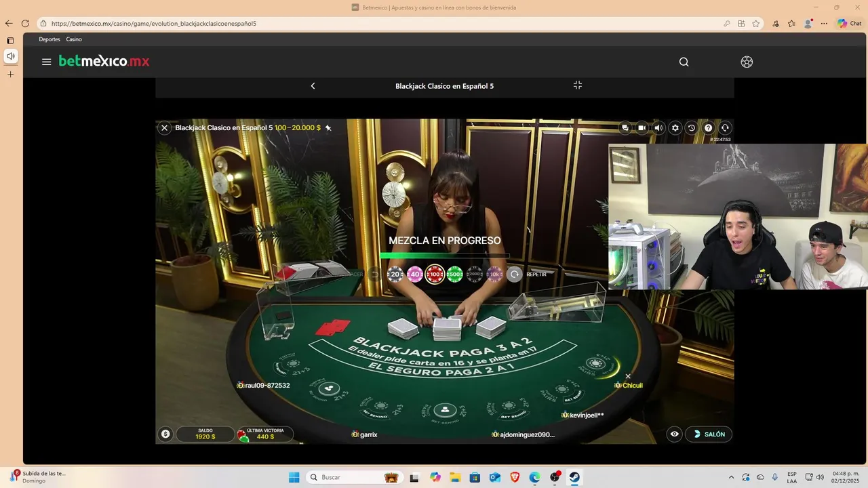The width and height of the screenshot is (868, 488).
Task: Mute the game sound speaker icon
Action: click(658, 127)
